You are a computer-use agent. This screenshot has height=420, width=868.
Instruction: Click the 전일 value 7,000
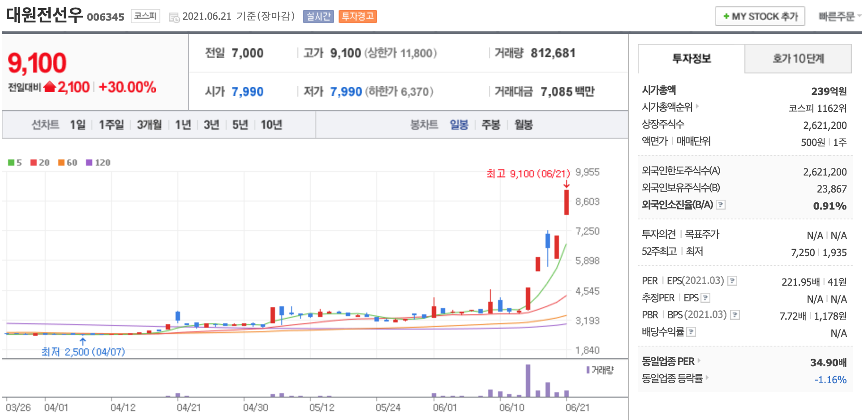click(x=248, y=53)
